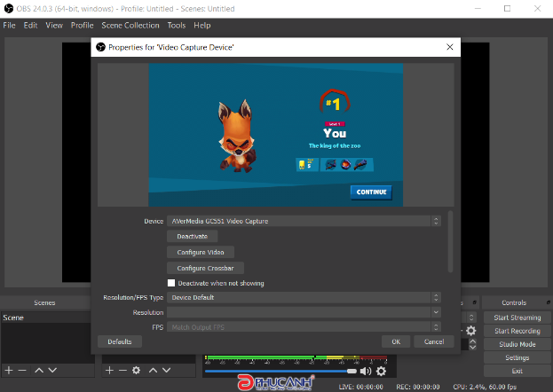Reset with the Defaults button
553x392 pixels.
(x=120, y=341)
